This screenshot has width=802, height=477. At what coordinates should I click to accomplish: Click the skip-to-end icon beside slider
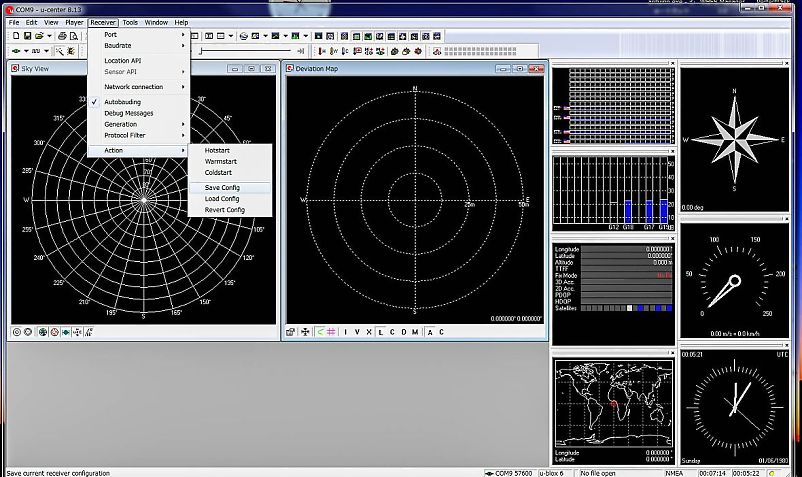point(301,51)
